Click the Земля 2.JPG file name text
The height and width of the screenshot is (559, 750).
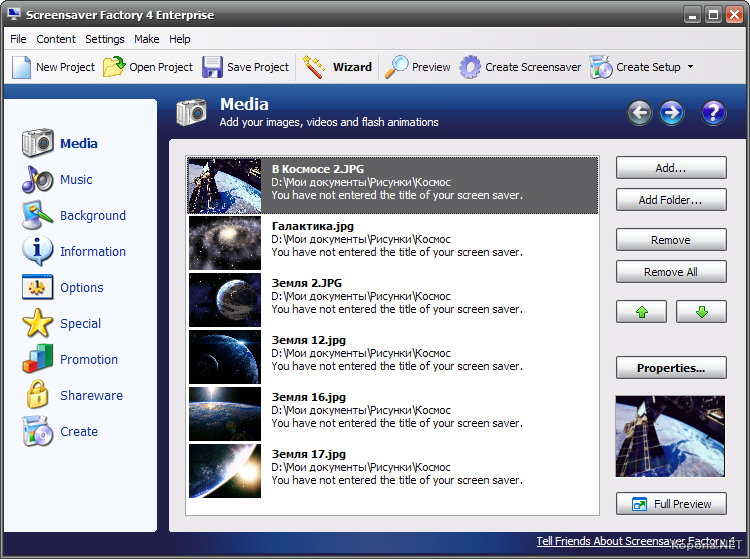pos(307,283)
